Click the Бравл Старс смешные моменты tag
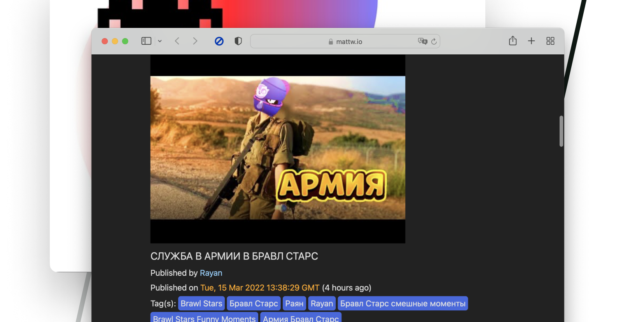 [403, 303]
